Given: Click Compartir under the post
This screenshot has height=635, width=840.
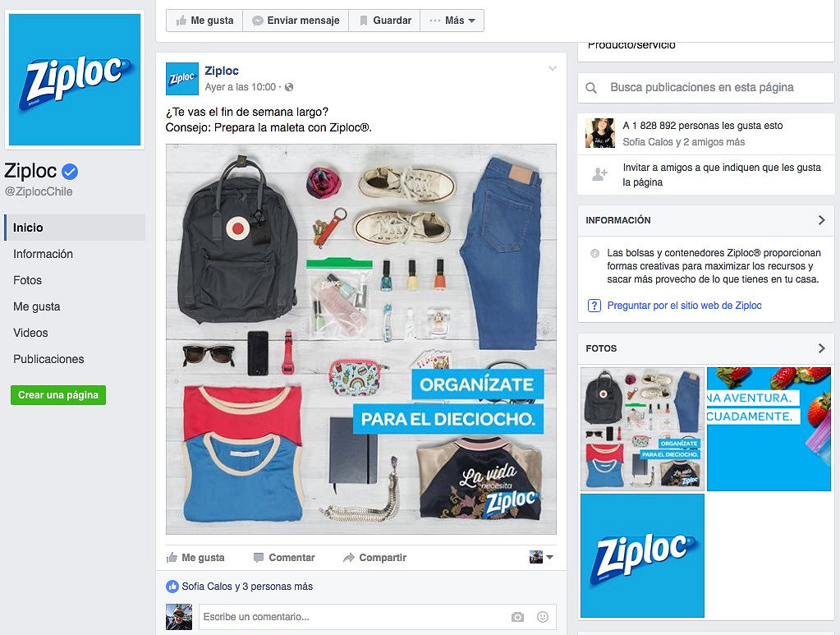Looking at the screenshot, I should coord(375,557).
